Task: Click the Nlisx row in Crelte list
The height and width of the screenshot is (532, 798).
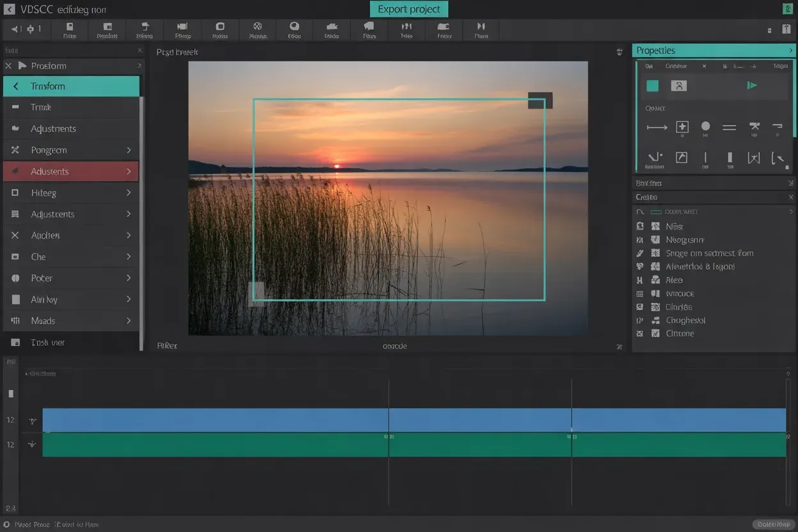Action: (x=714, y=226)
